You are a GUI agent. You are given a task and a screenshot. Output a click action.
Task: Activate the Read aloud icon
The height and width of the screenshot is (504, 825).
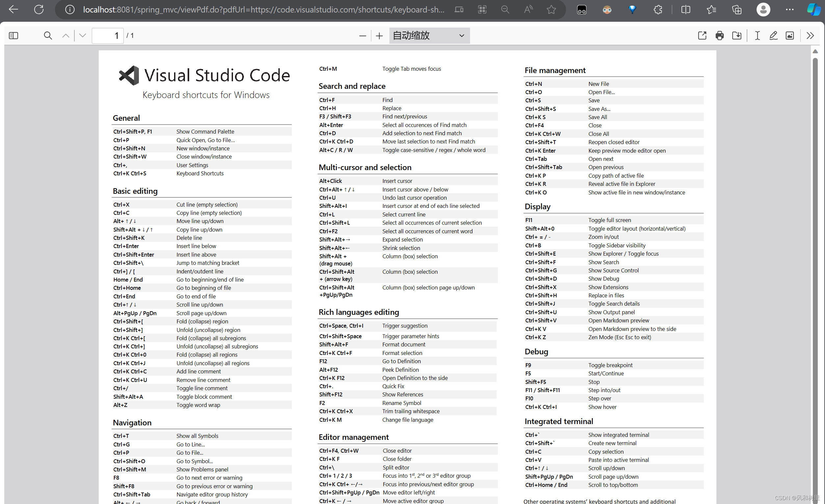tap(528, 10)
